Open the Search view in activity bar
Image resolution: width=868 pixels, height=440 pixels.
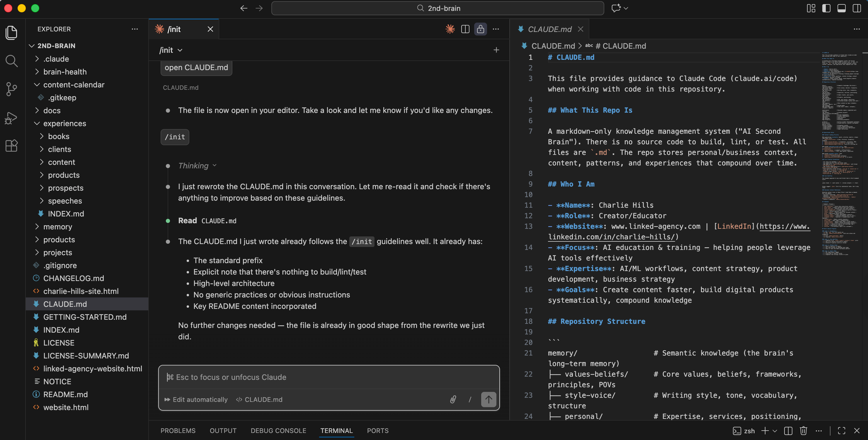(x=11, y=61)
